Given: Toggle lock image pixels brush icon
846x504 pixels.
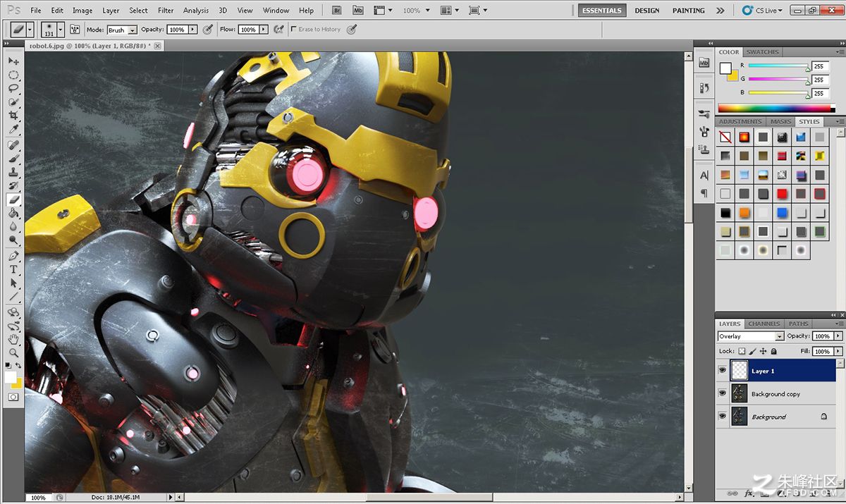Looking at the screenshot, I should coord(752,351).
